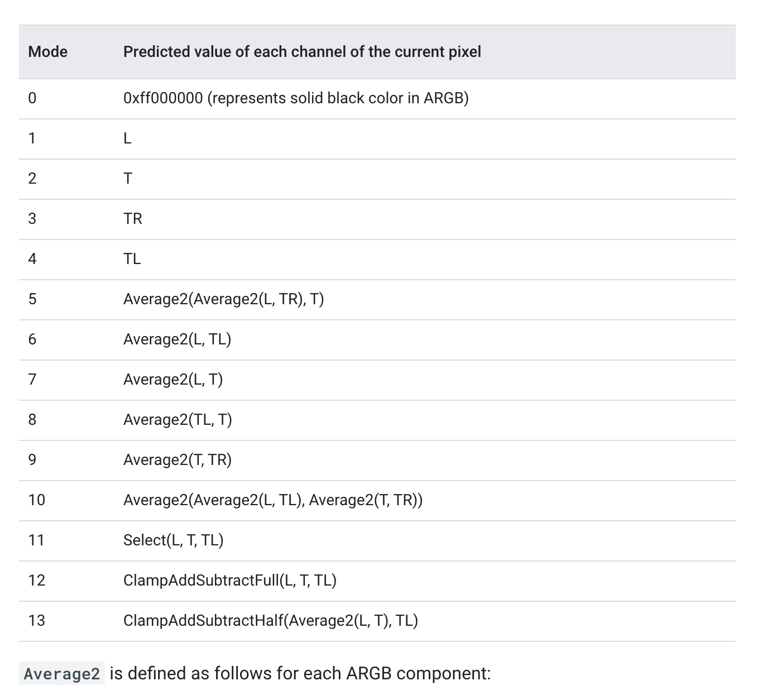This screenshot has width=757, height=700.
Task: Click the TL predictor cell
Action: tap(132, 259)
